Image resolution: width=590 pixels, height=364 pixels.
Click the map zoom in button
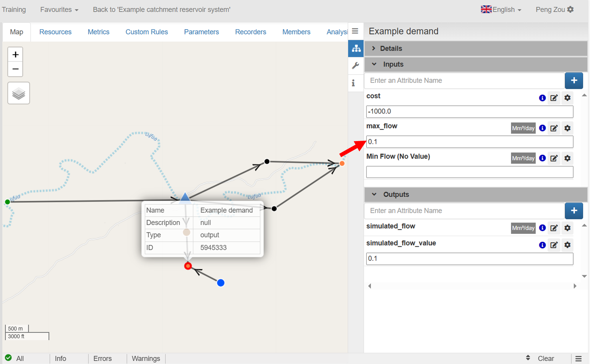pyautogui.click(x=15, y=54)
